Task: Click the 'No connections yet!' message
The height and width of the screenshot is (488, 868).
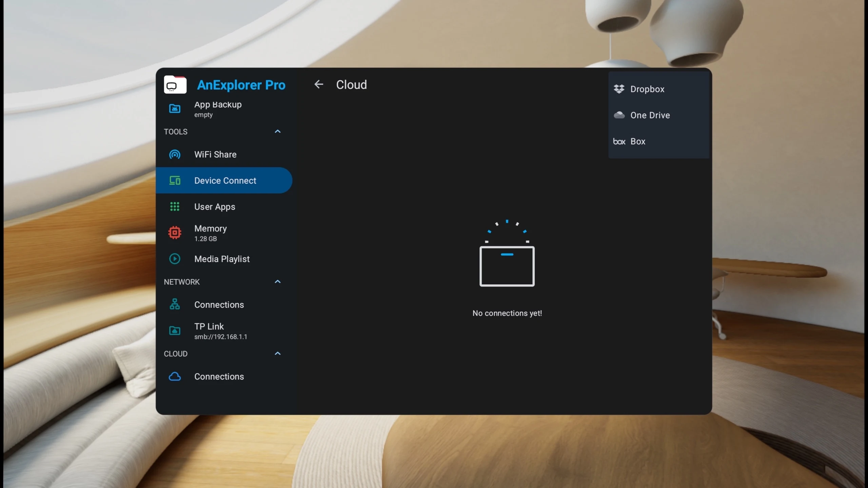Action: coord(507,313)
